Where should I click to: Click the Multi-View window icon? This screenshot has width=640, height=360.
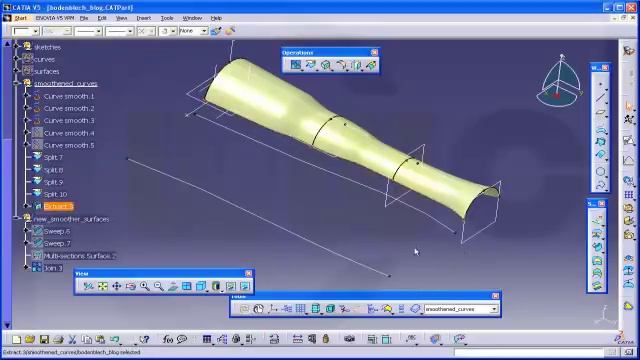pyautogui.click(x=187, y=286)
